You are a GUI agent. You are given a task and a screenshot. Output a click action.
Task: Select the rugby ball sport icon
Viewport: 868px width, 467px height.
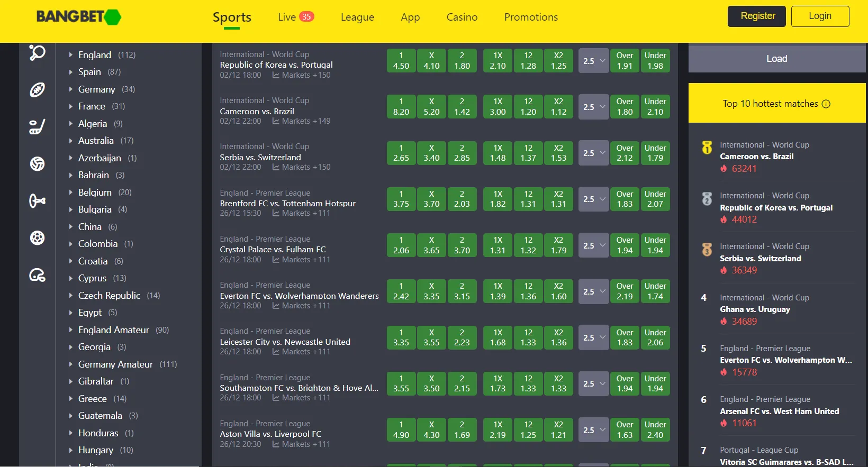point(37,90)
